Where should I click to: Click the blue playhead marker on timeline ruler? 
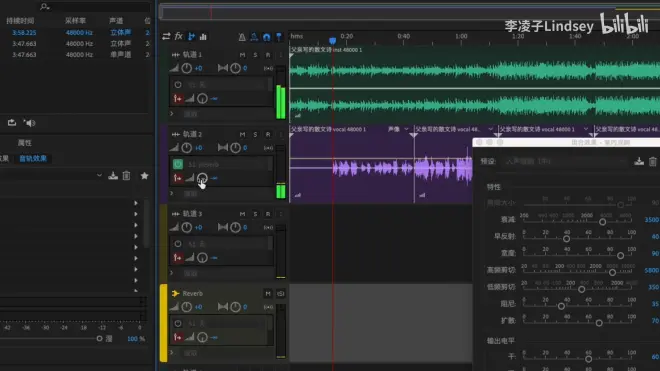click(x=333, y=41)
